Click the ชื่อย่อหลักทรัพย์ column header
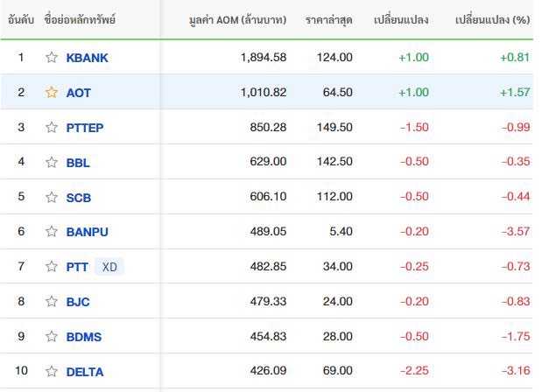 coord(80,19)
